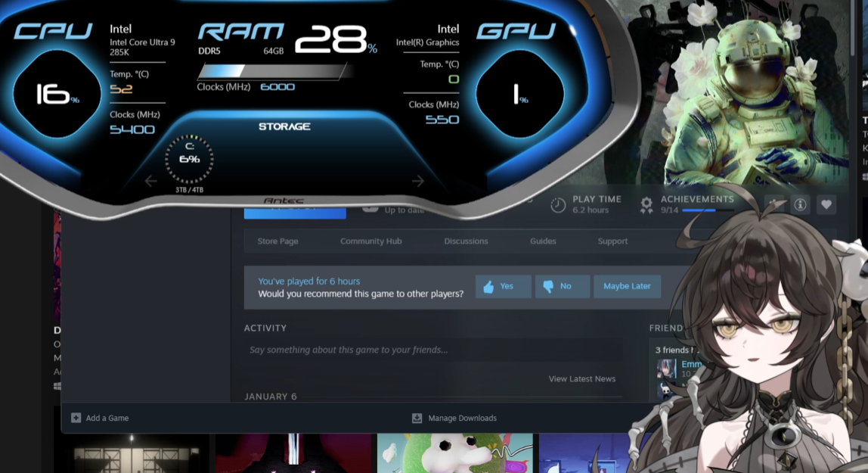Click the CPU temperature value '52'

tap(121, 89)
